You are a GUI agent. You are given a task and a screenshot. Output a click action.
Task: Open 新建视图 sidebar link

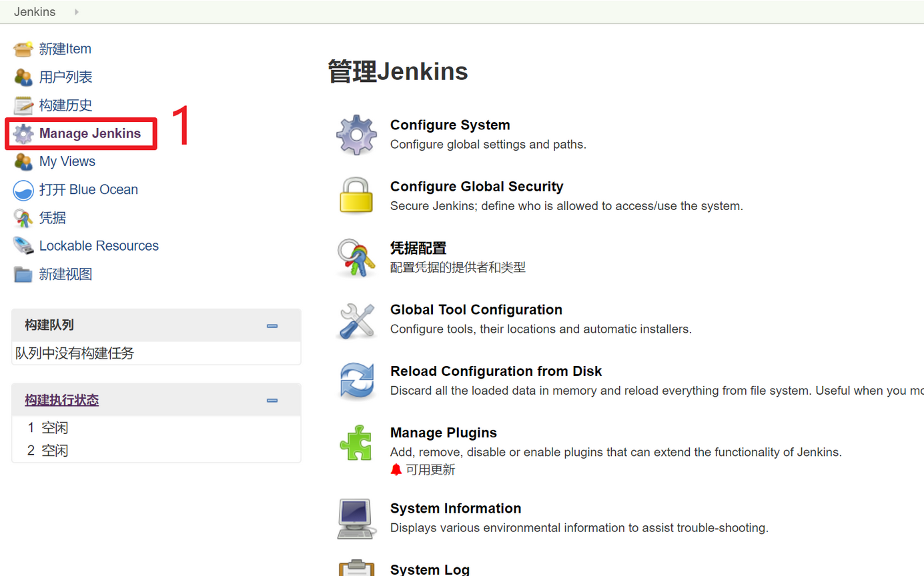click(x=65, y=274)
